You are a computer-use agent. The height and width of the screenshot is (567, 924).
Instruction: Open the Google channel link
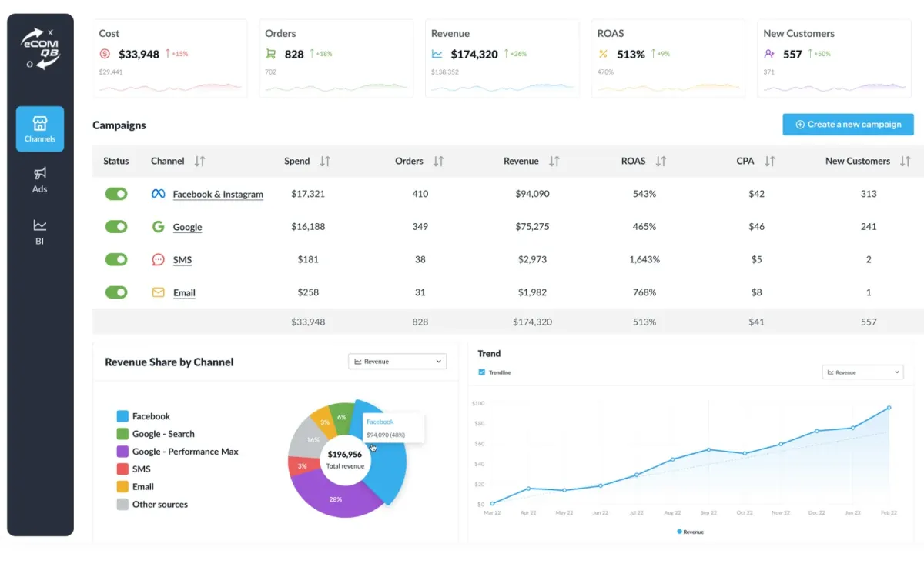[187, 227]
